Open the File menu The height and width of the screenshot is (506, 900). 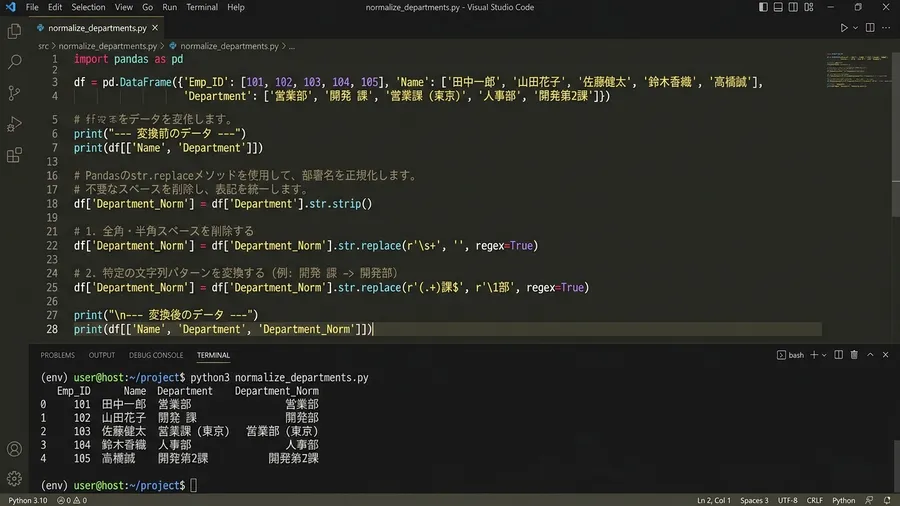tap(32, 7)
